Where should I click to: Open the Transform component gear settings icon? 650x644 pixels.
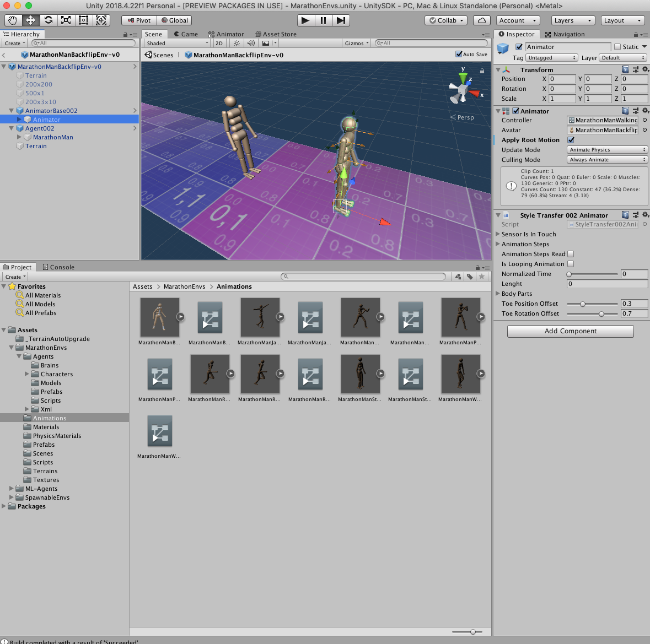(x=645, y=69)
